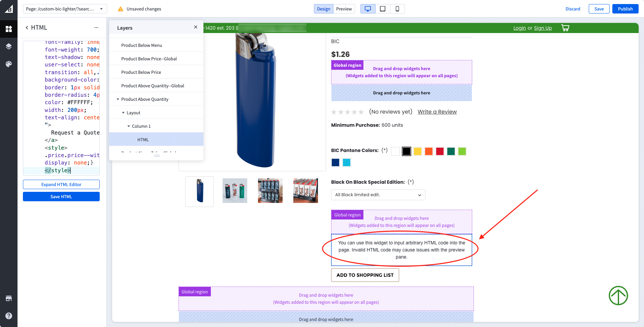This screenshot has width=644, height=327.
Task: Click the Publish button
Action: click(x=625, y=9)
